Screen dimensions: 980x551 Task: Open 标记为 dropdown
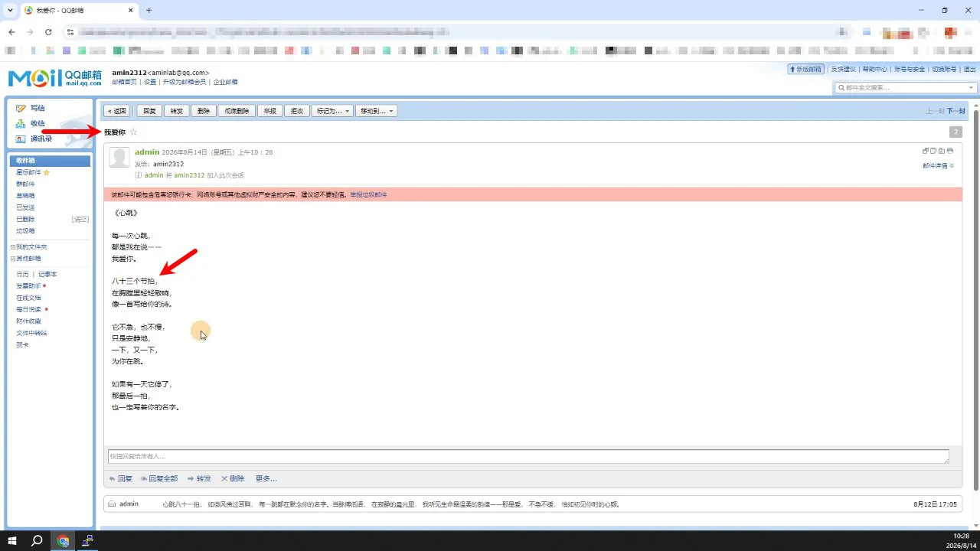(x=332, y=111)
